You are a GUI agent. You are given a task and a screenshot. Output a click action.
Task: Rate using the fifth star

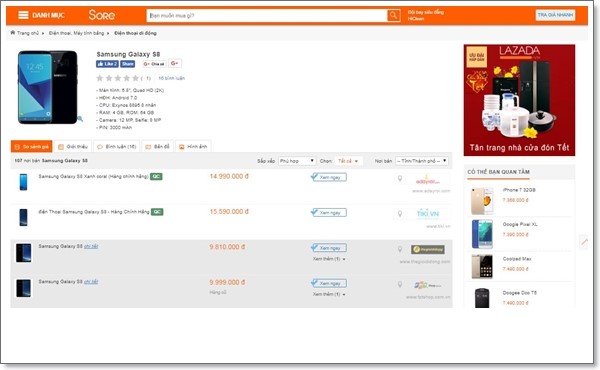pyautogui.click(x=135, y=78)
